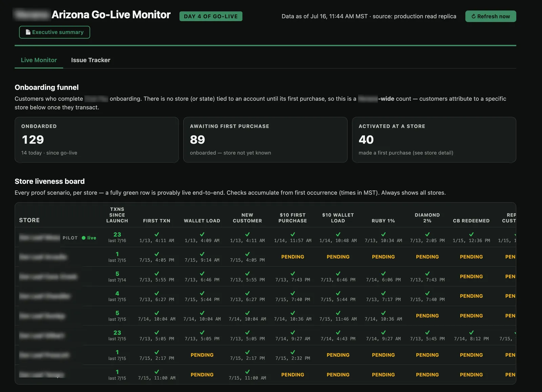The width and height of the screenshot is (542, 392).
Task: Click the CB REDEEMED column header
Action: pyautogui.click(x=471, y=221)
